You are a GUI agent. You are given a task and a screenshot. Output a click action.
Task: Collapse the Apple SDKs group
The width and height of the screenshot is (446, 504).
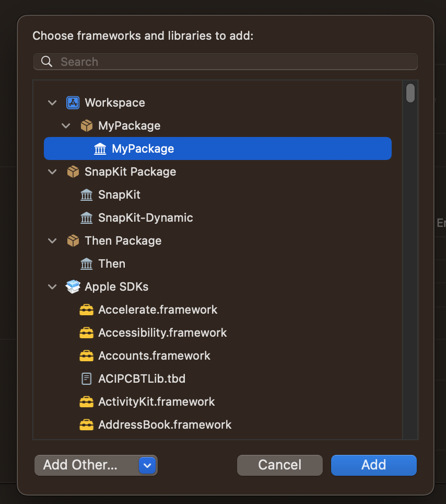click(52, 287)
